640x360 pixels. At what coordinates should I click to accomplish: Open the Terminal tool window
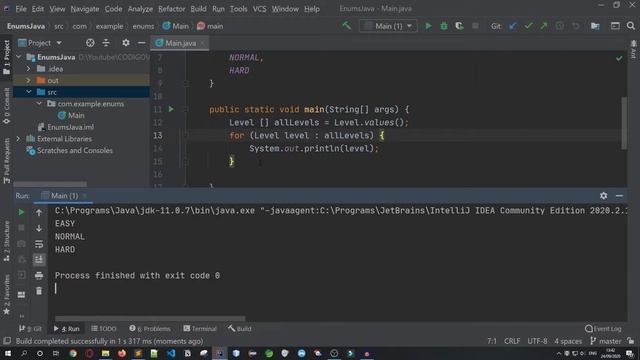click(200, 329)
